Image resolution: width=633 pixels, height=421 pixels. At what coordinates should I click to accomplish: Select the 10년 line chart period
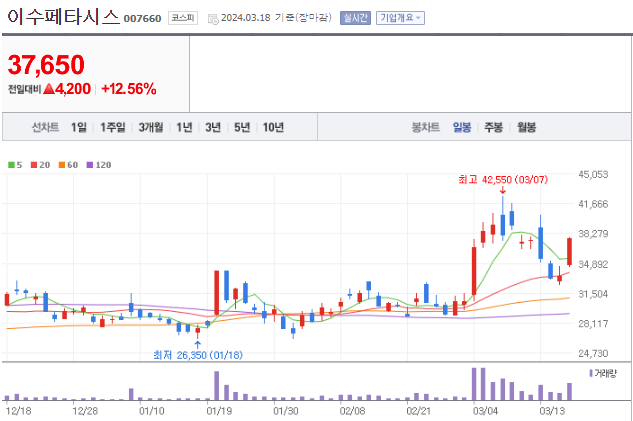pyautogui.click(x=273, y=128)
